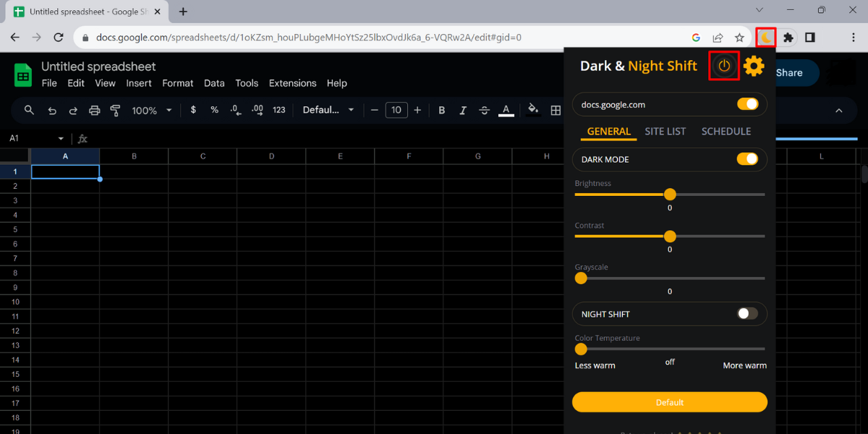Select the paint format tool

pos(115,110)
